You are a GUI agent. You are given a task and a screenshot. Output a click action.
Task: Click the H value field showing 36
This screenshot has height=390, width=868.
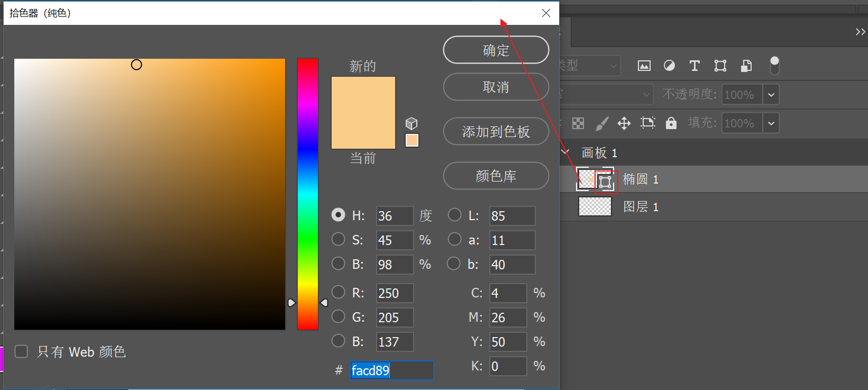tap(395, 216)
